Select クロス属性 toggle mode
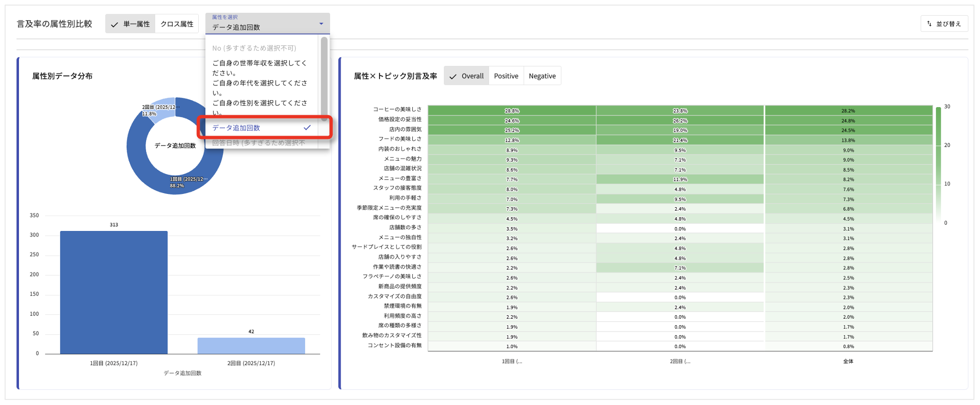980x405 pixels. click(x=176, y=24)
